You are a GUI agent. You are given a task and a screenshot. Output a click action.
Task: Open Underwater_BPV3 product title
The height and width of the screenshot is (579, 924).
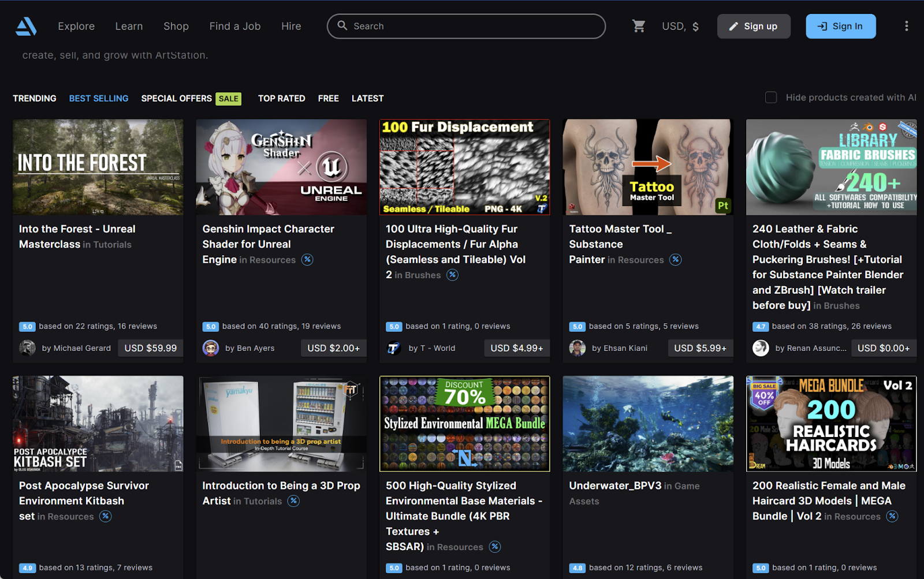tap(615, 485)
